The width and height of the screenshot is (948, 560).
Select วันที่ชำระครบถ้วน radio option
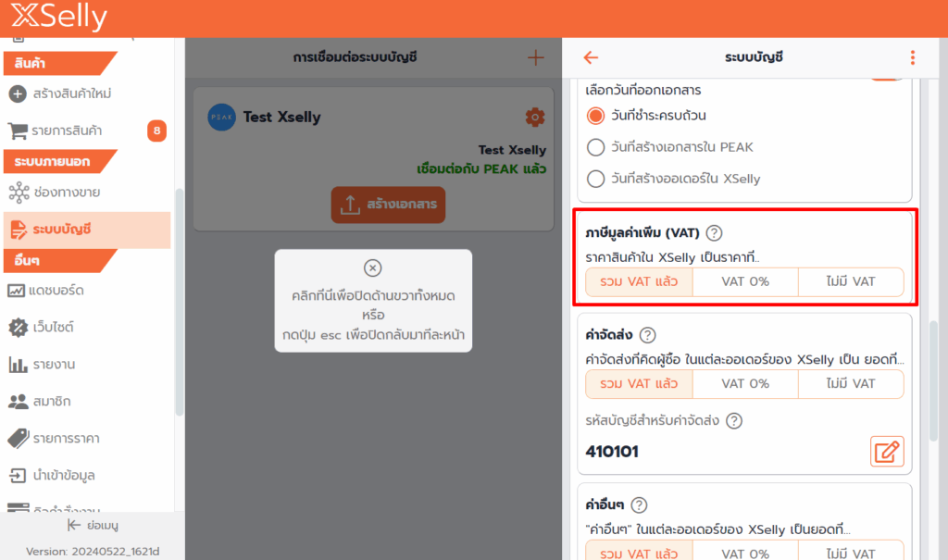(x=596, y=116)
